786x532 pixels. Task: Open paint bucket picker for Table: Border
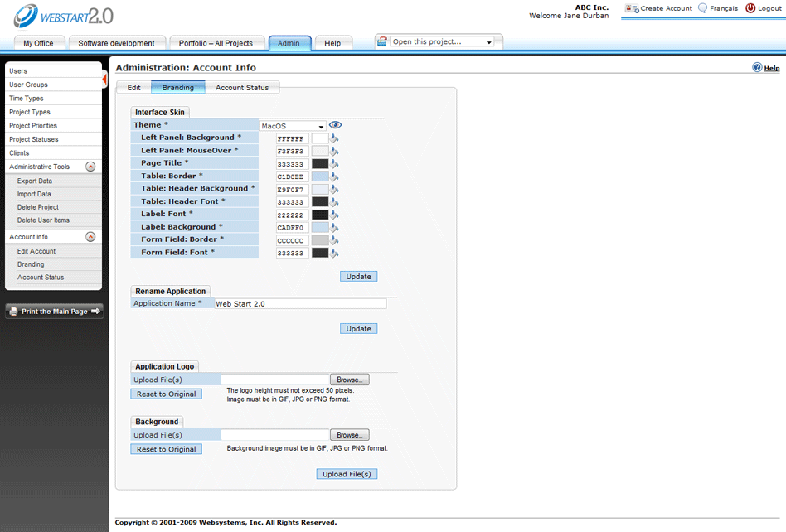(335, 177)
